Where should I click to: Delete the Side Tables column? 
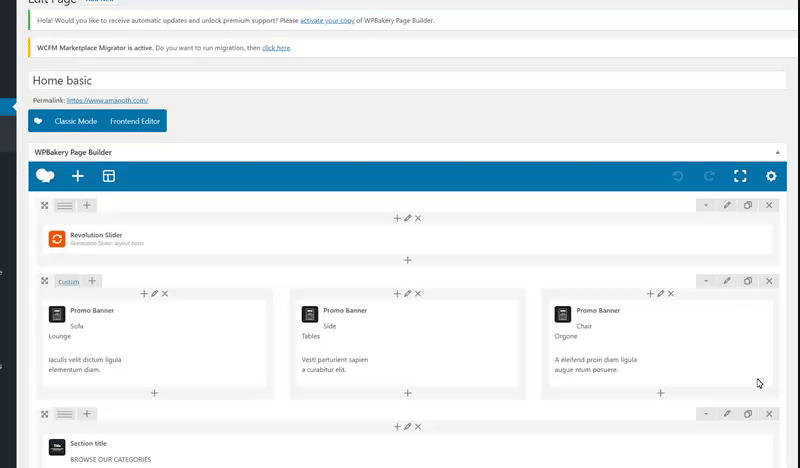pyautogui.click(x=418, y=294)
